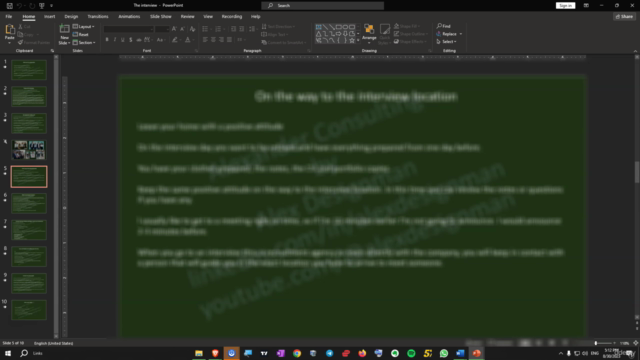Select the triangle shape in shapes gallery
This screenshot has height=360, width=640.
318,34
